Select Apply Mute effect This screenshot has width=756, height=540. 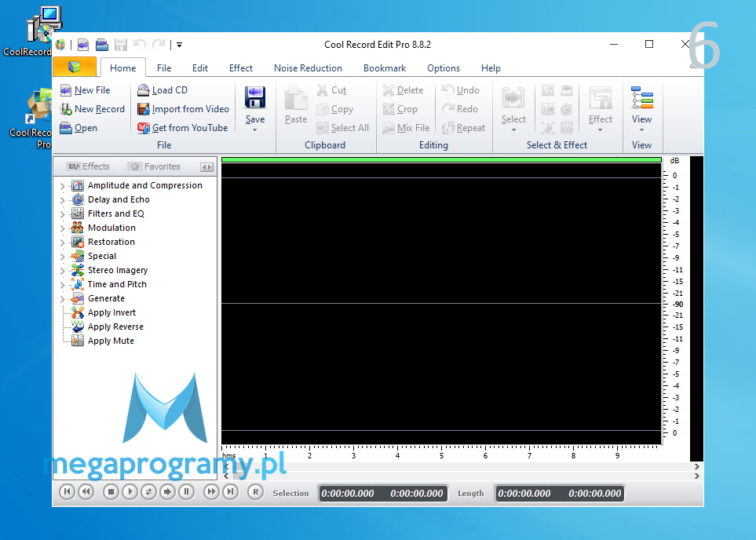coord(103,341)
